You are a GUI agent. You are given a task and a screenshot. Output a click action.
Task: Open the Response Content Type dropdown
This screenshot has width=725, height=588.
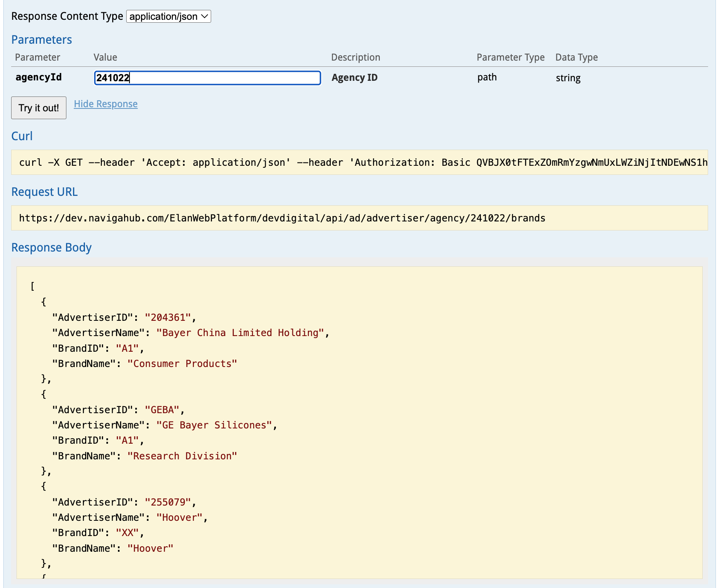[168, 16]
